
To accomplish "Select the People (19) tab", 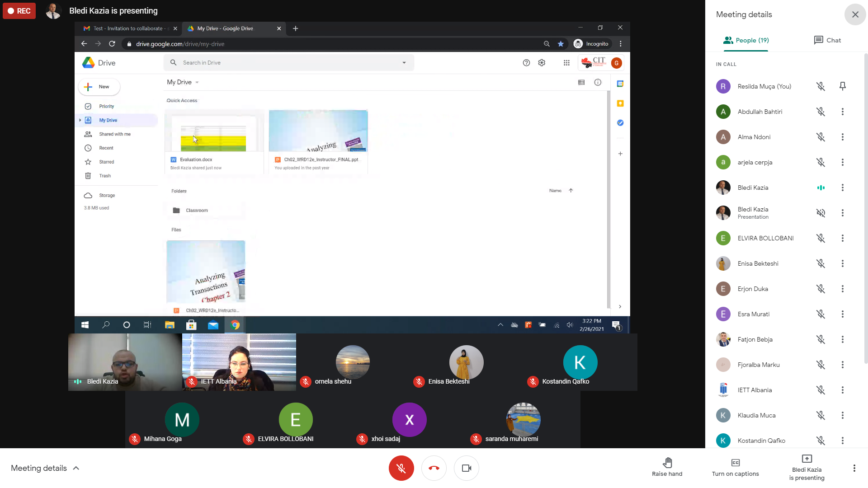I will point(746,40).
